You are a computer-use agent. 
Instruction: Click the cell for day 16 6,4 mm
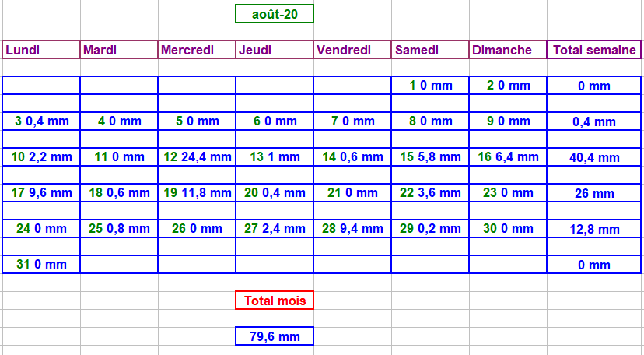click(x=508, y=157)
